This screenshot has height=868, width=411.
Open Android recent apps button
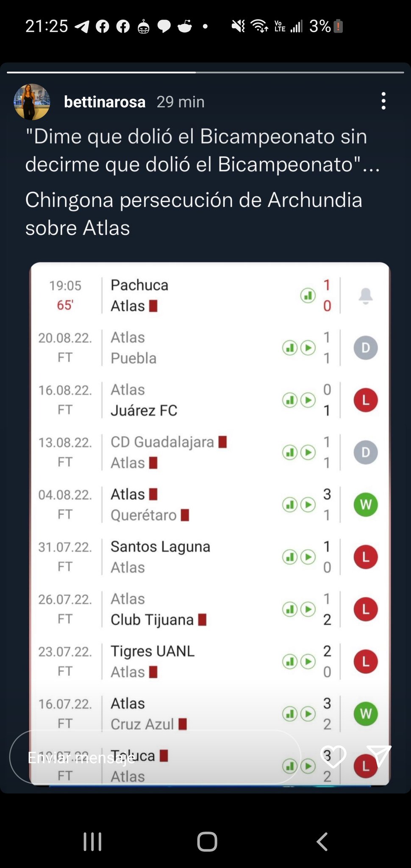pos(92,841)
